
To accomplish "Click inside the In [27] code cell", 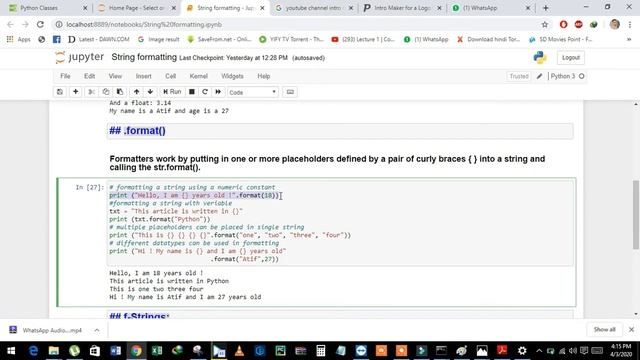I will [x=340, y=223].
